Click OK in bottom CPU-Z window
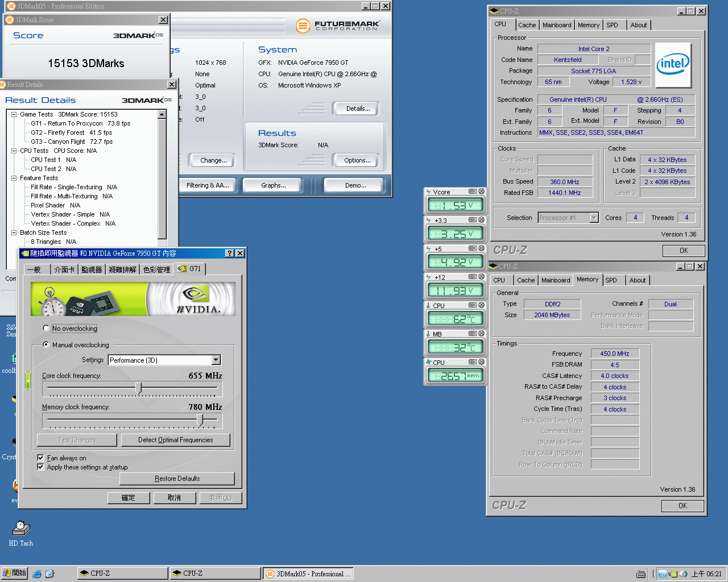 [682, 506]
